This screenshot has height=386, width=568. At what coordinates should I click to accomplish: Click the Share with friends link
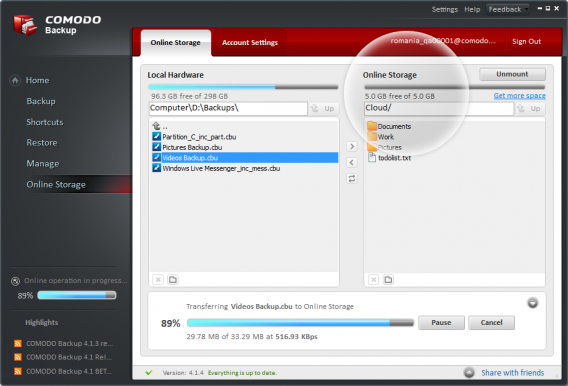[x=513, y=373]
